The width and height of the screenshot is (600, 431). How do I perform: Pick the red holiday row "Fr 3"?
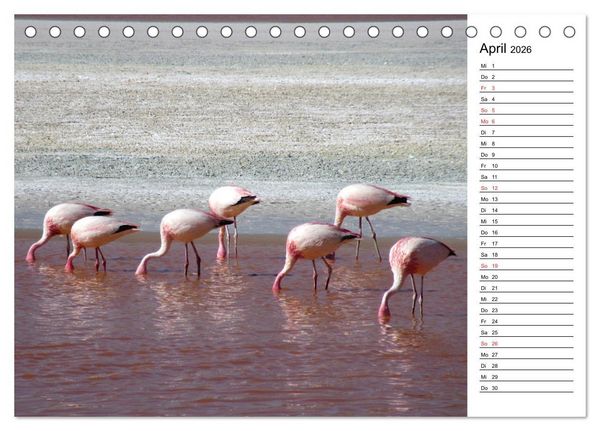(x=527, y=88)
